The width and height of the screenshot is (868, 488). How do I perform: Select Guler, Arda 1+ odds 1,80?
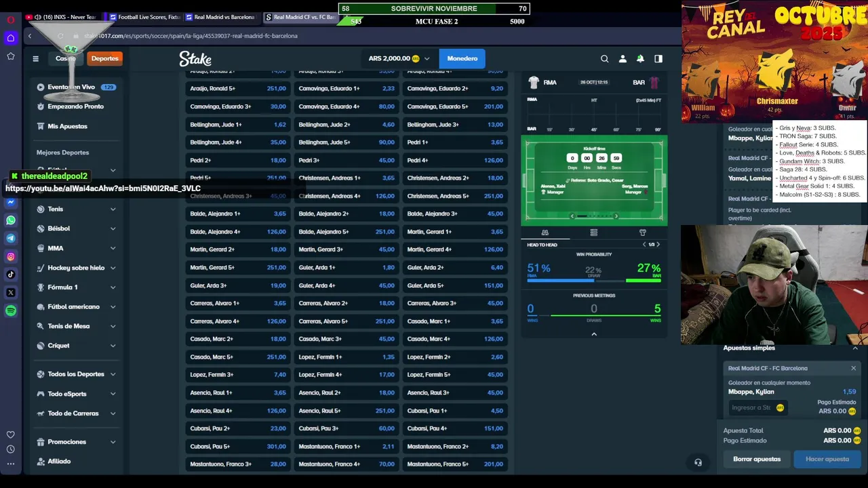(347, 268)
